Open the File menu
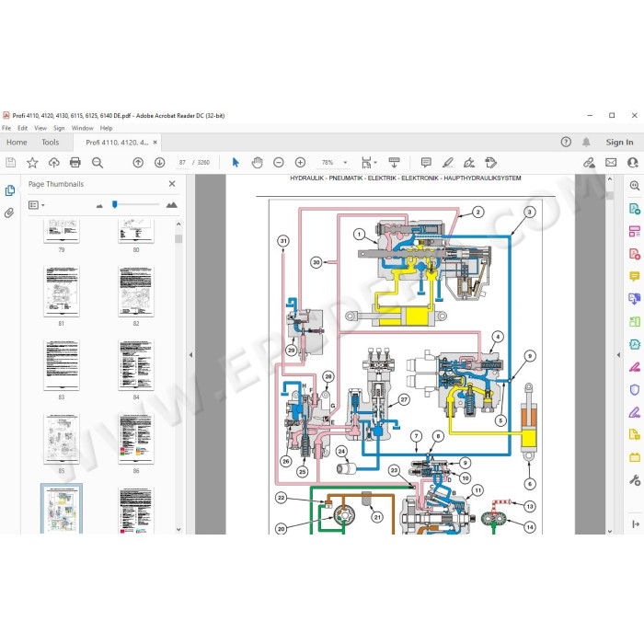Viewport: 644px width, 644px height. (6, 128)
